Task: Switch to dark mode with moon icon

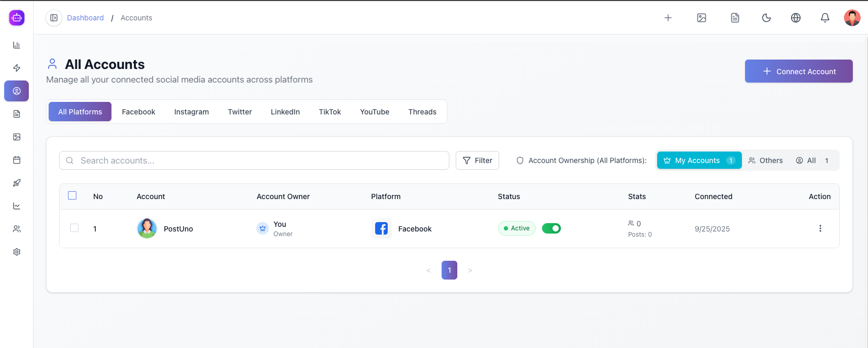Action: [766, 18]
